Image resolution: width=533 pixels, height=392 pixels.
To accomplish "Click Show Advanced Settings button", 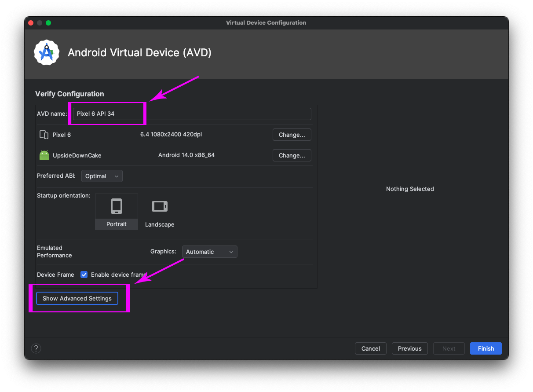I will [x=77, y=298].
